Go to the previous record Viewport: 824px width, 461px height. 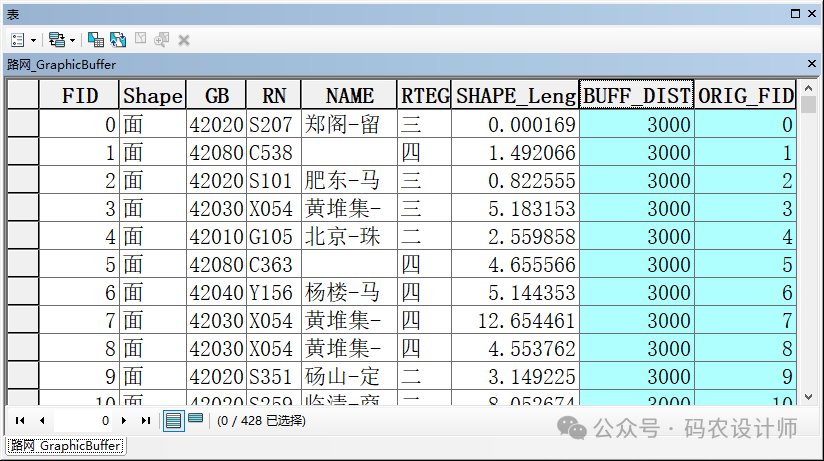click(x=41, y=421)
